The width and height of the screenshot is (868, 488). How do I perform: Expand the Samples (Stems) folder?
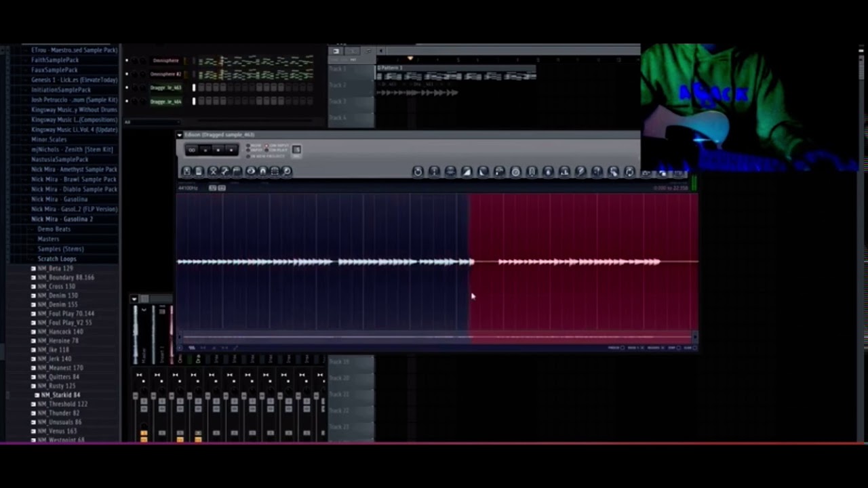pyautogui.click(x=61, y=249)
